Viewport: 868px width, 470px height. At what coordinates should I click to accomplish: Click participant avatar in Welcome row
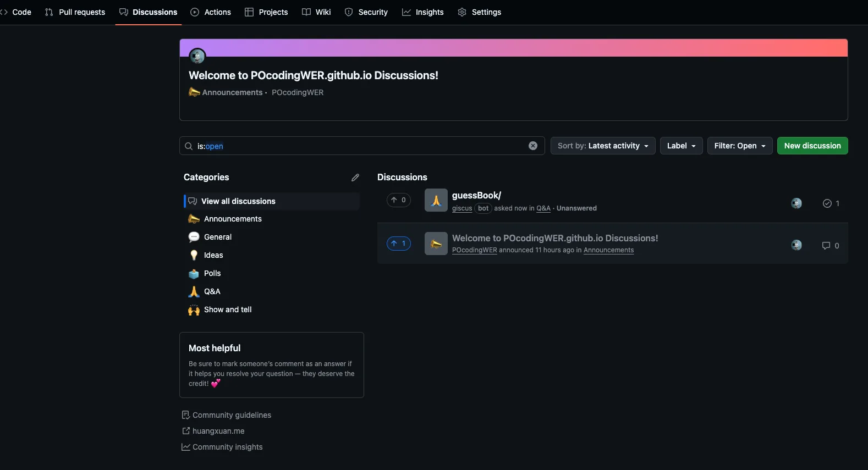pos(796,245)
